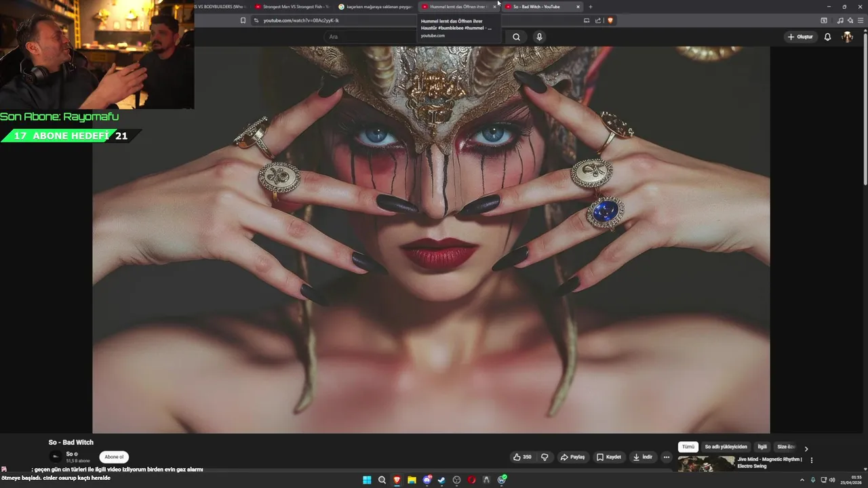The height and width of the screenshot is (488, 868).
Task: Open clock showing 01:55
Action: (851, 480)
